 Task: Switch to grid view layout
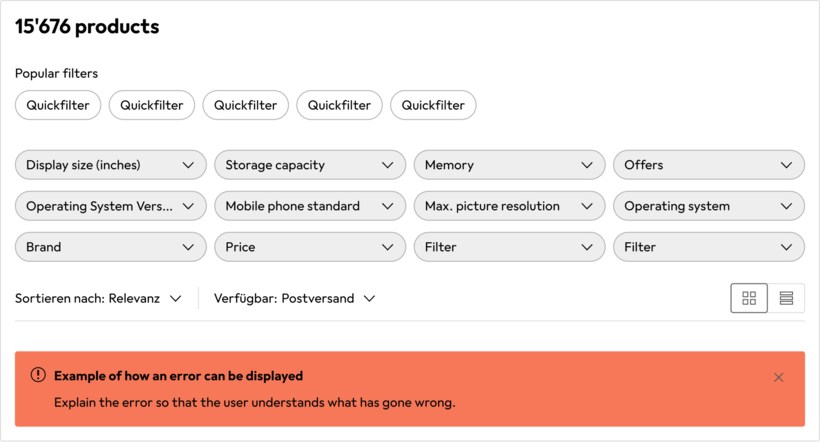pos(749,298)
